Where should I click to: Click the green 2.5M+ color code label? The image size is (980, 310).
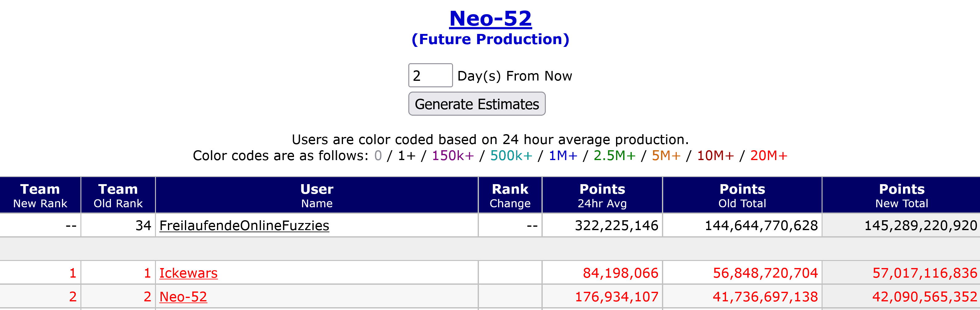click(615, 156)
